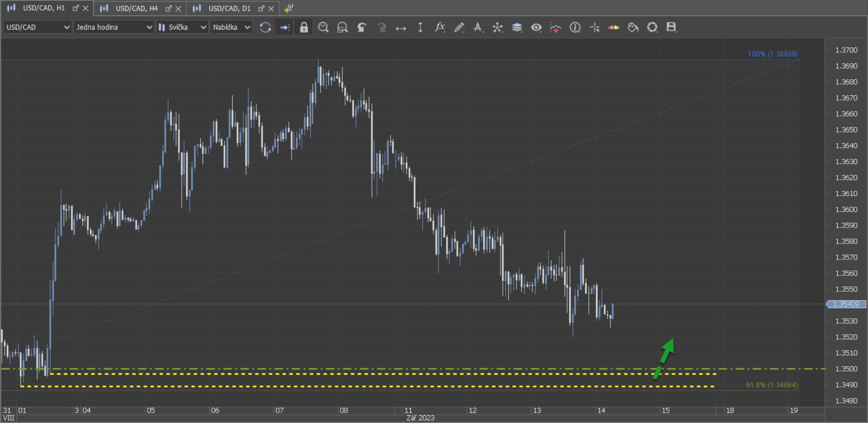Click the undo arrow icon
The image size is (868, 423).
[x=362, y=27]
